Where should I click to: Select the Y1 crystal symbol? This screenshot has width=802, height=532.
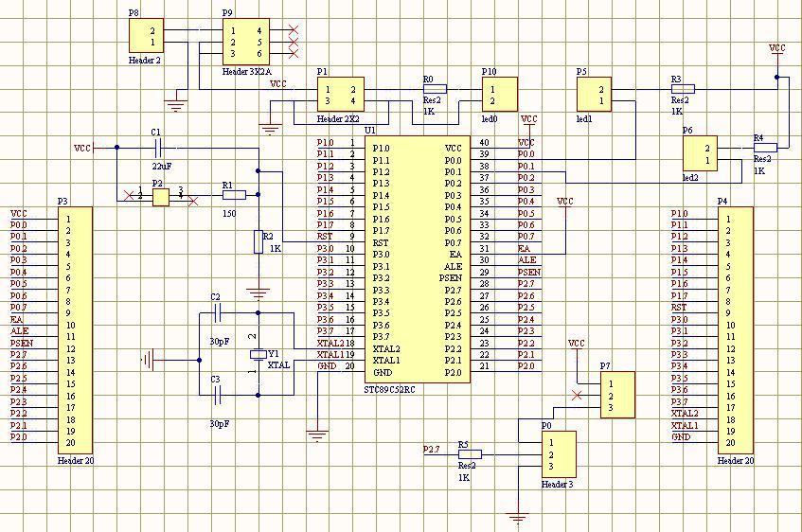[258, 354]
